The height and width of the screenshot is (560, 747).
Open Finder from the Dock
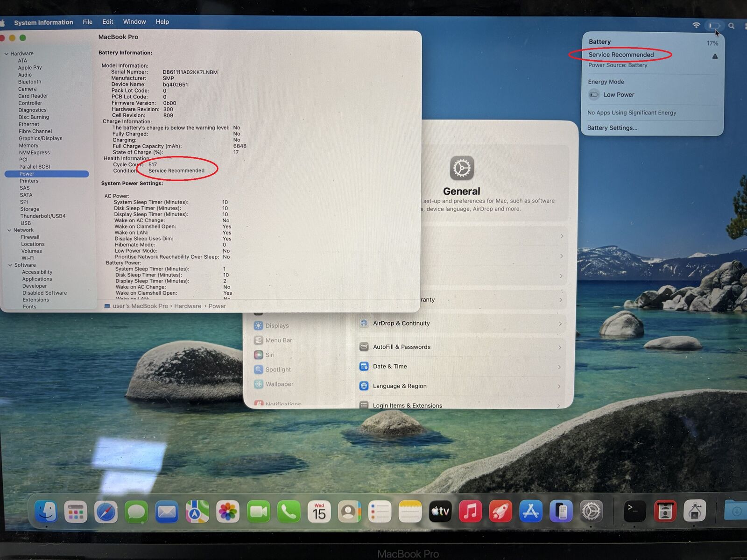point(46,512)
